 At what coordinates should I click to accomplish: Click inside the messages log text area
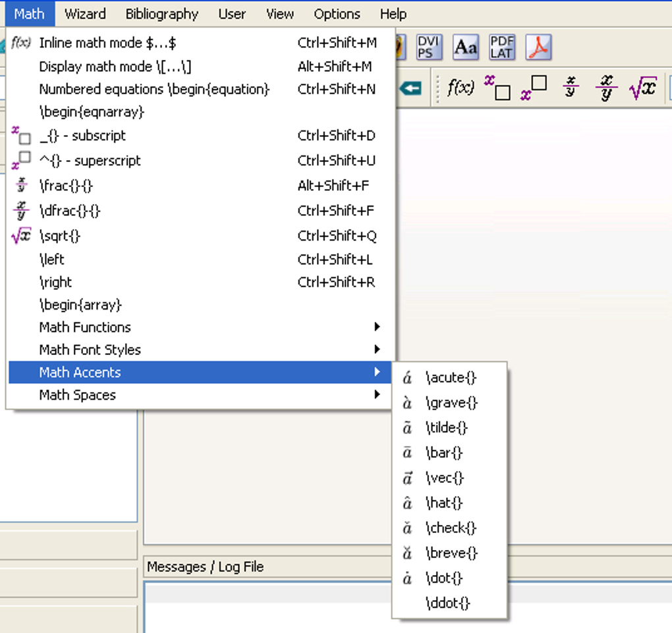[268, 608]
